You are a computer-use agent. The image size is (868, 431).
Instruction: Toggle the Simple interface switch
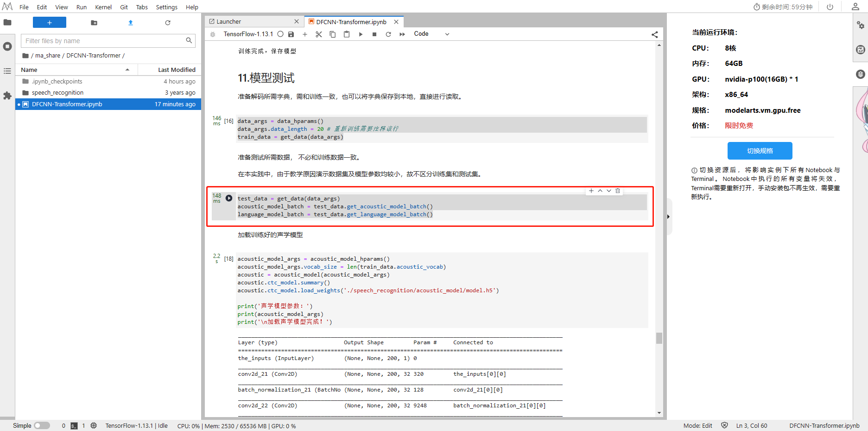(42, 425)
